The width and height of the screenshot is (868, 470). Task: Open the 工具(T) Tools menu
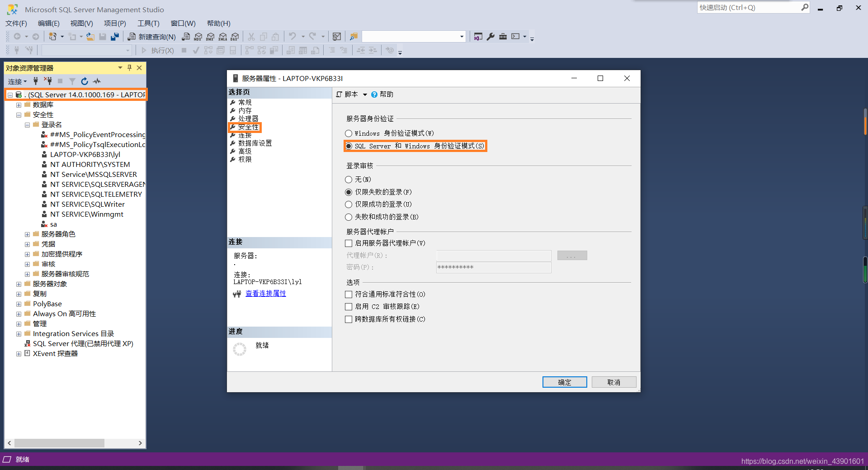point(148,23)
